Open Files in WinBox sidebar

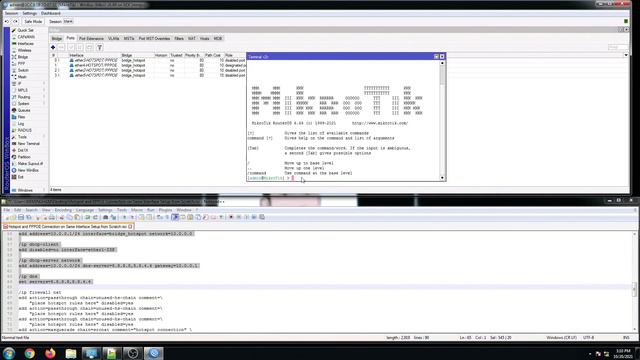21,117
